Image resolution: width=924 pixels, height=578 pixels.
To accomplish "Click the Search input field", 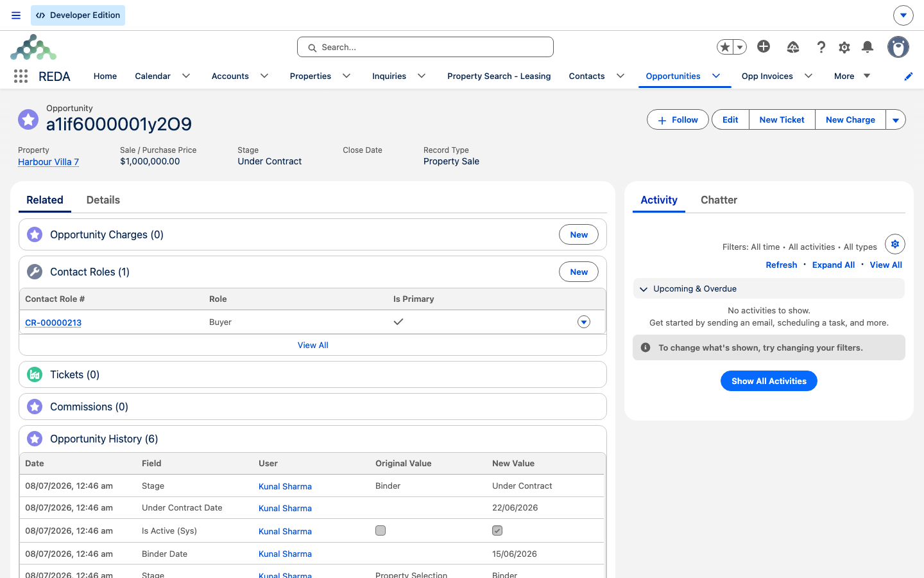I will coord(425,47).
